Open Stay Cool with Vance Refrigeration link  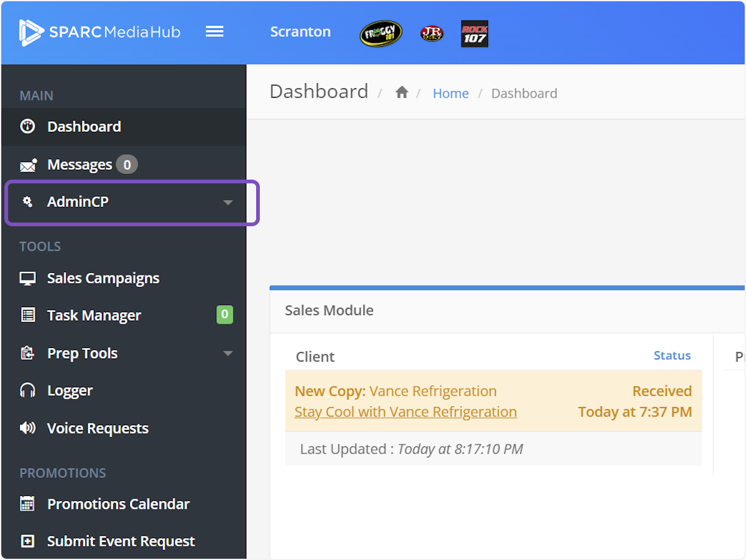click(405, 412)
